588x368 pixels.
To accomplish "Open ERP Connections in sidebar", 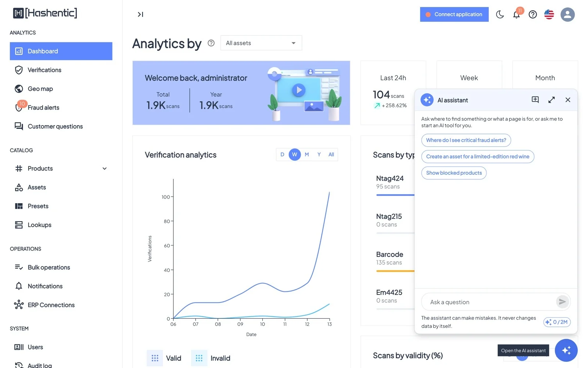I will 61,305.
